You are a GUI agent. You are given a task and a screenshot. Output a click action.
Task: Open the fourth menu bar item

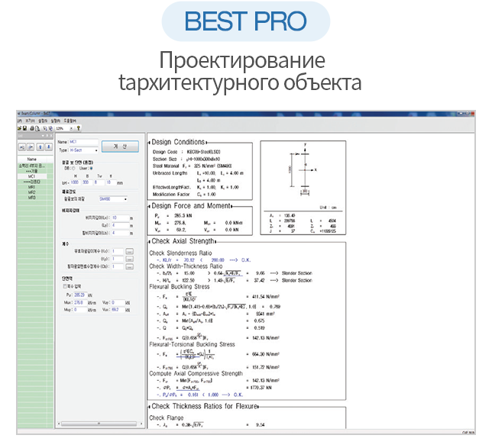pyautogui.click(x=56, y=121)
